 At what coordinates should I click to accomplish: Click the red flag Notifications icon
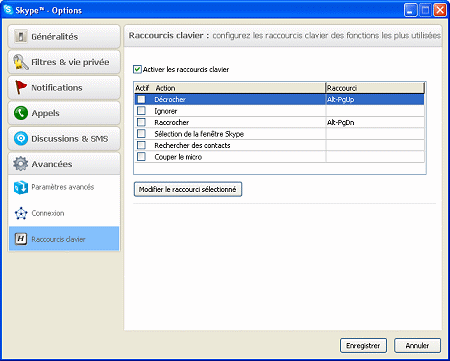pos(21,87)
